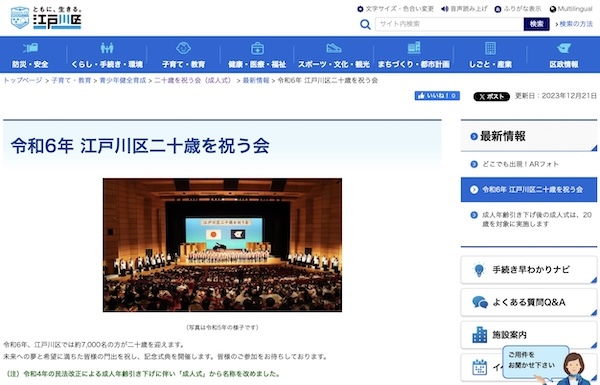Screen dimensions: 600x385
Task: Select the まちづくり・都市計画 buildings icon
Action: click(414, 48)
